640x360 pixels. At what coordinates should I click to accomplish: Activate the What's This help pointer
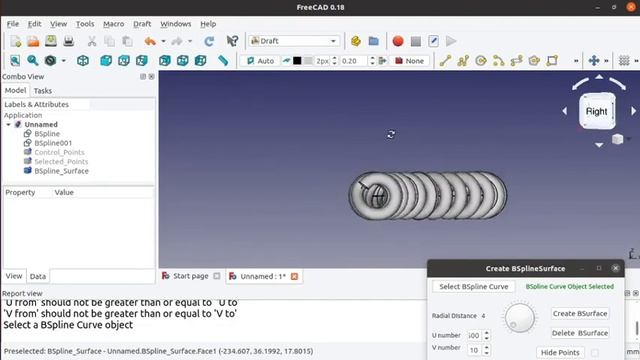232,41
